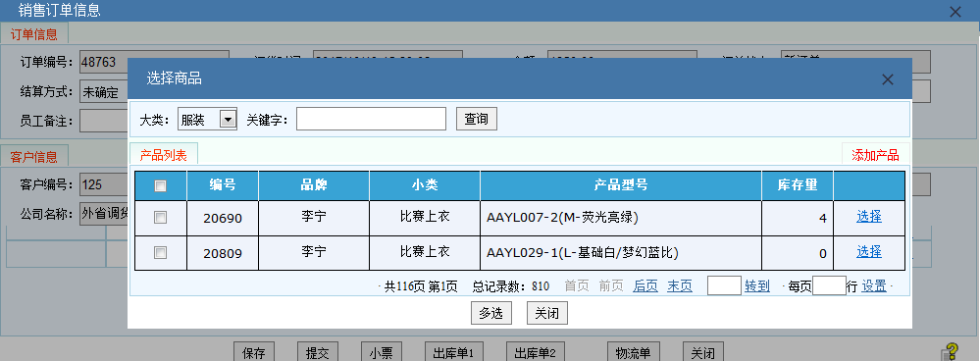The image size is (980, 361).
Task: Click the 提交 submit button
Action: [x=318, y=351]
